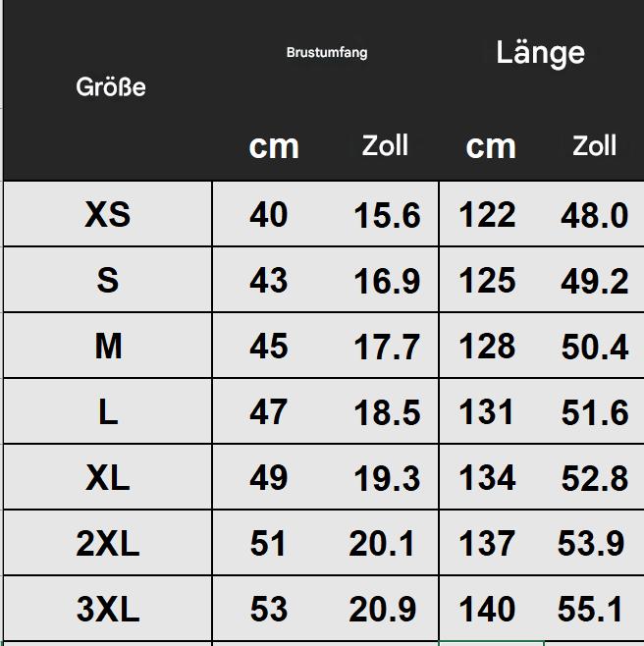Screen dimensions: 644x646
Task: Select the 122 cm length value
Action: click(x=487, y=214)
